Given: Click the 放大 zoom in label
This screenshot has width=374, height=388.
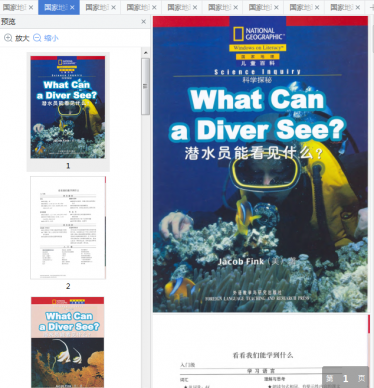Looking at the screenshot, I should pyautogui.click(x=22, y=38).
